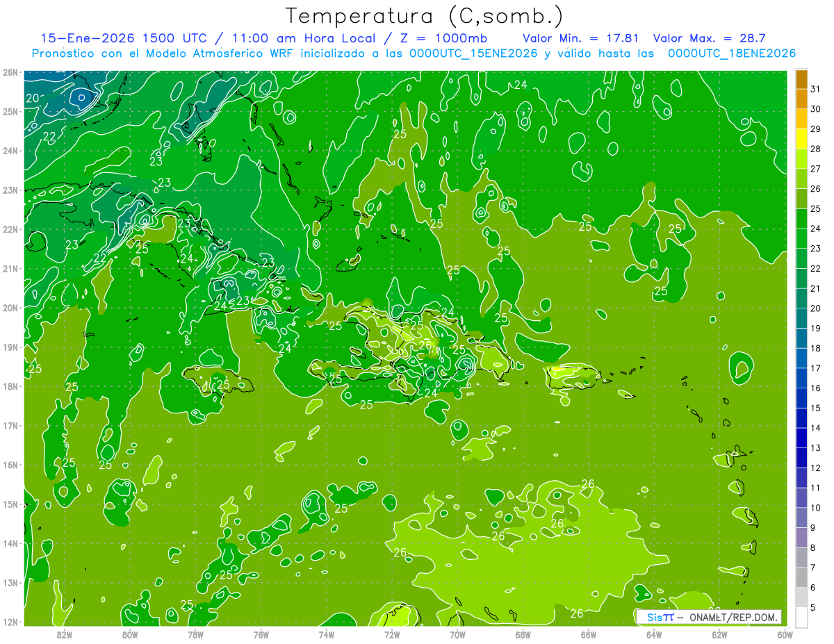Click the number "10" on the color scale
This screenshot has width=834, height=644.
coord(815,508)
